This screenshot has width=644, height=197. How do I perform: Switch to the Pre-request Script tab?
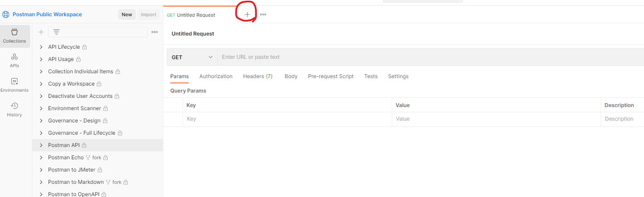point(331,76)
